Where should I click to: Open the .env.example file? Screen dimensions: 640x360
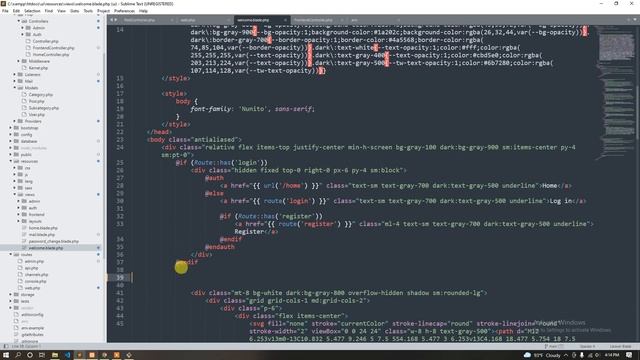(32, 328)
